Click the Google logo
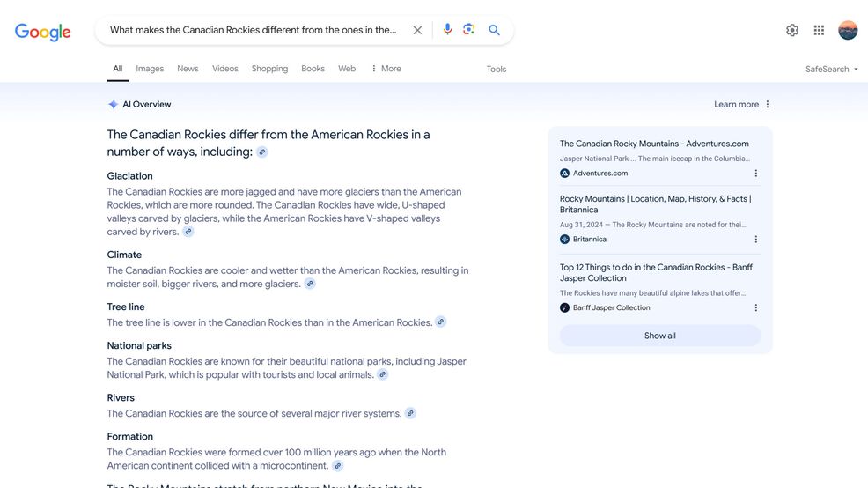Screen dimensions: 868x488 (x=42, y=32)
